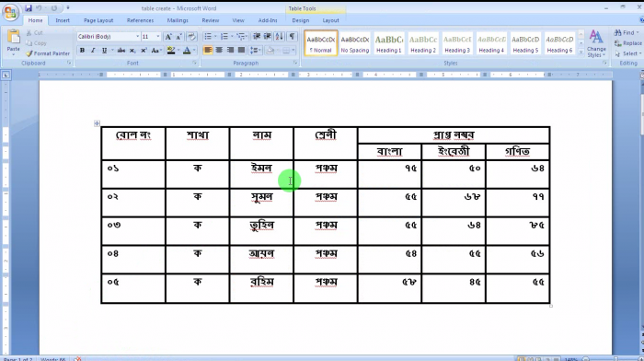Open Replace dialog

click(627, 43)
